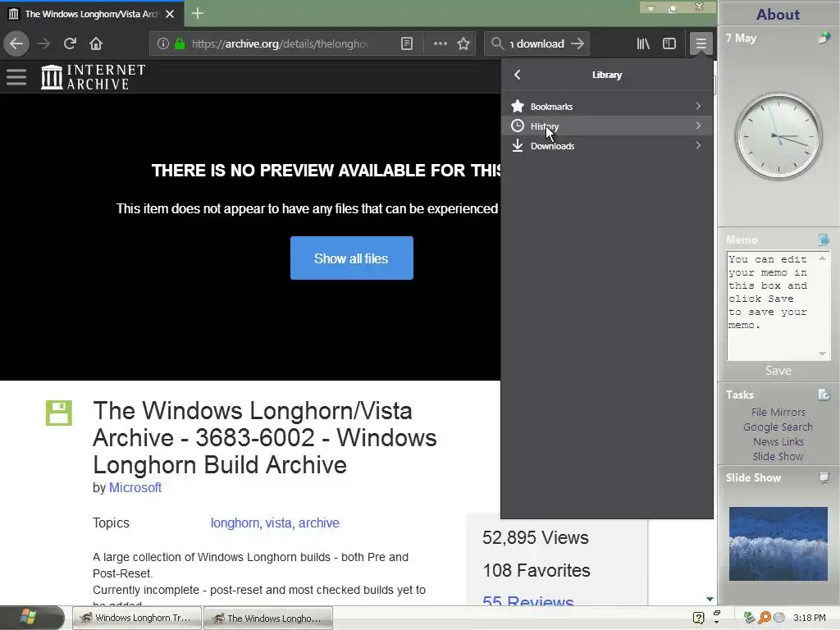The width and height of the screenshot is (840, 630).
Task: Open Google Search task
Action: [x=778, y=427]
